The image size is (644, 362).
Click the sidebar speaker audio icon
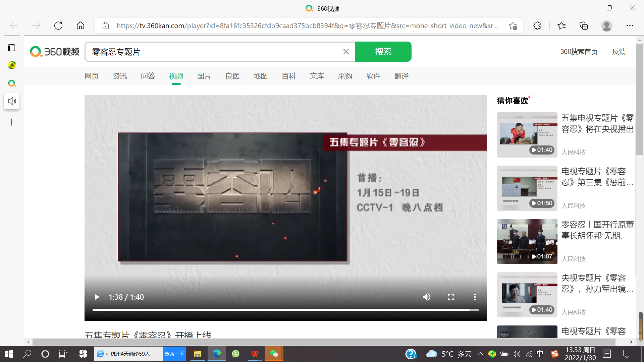(12, 101)
